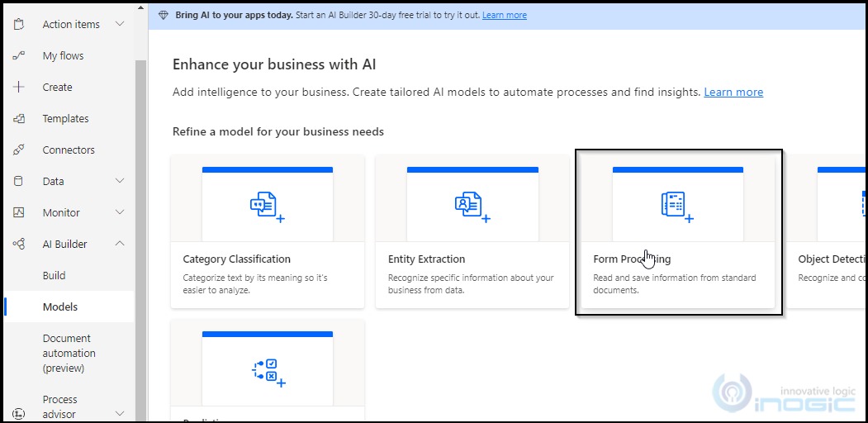Expand the Action items chevron

tap(120, 25)
